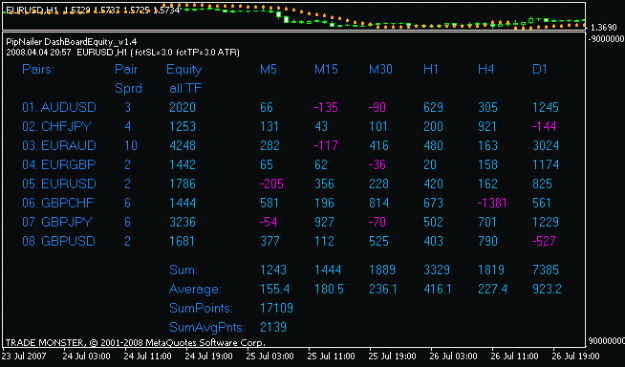Viewport: 625px width, 367px height.
Task: Click GBPJPY M30 value -70
Action: click(x=377, y=222)
